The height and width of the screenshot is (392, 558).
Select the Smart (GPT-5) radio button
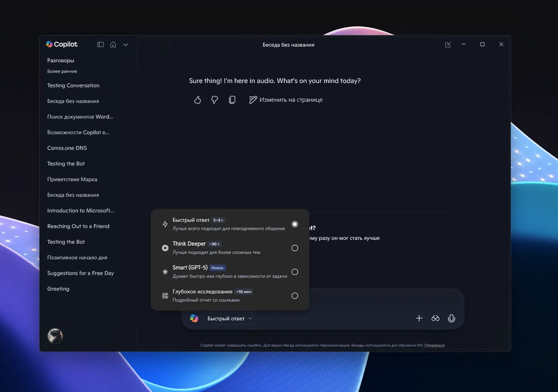295,272
